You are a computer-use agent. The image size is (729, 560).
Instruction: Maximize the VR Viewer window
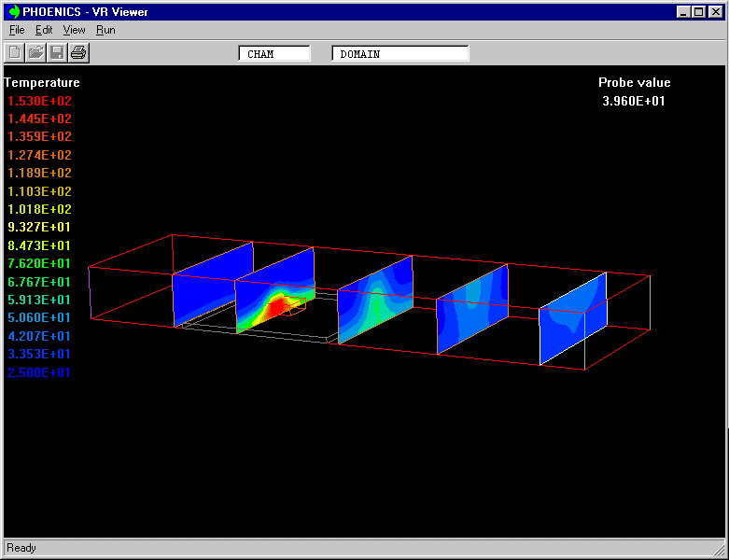698,12
